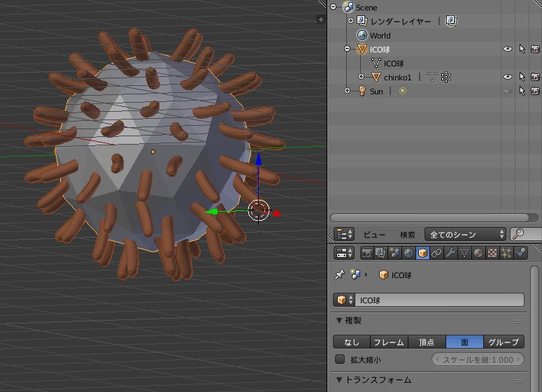Select 頂点 duplication option
This screenshot has height=392, width=542.
427,342
